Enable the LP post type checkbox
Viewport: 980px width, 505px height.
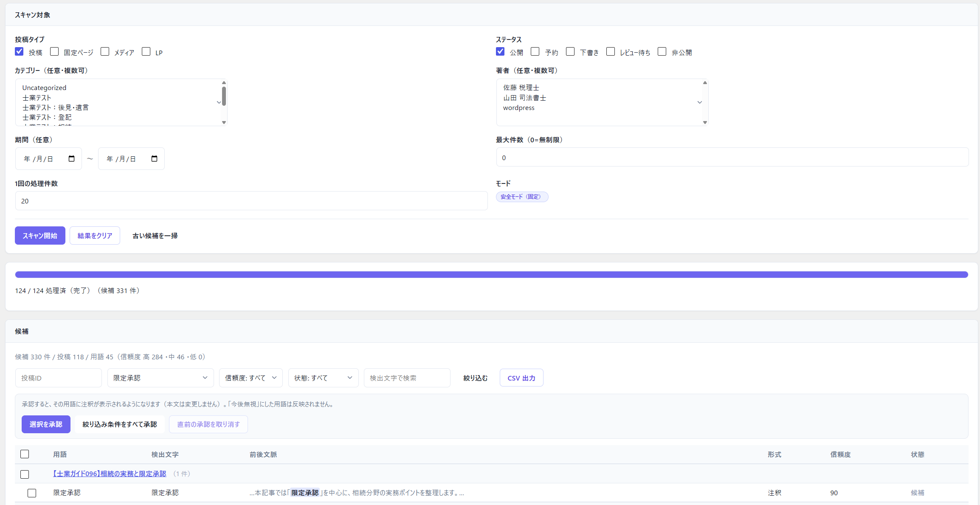click(146, 52)
